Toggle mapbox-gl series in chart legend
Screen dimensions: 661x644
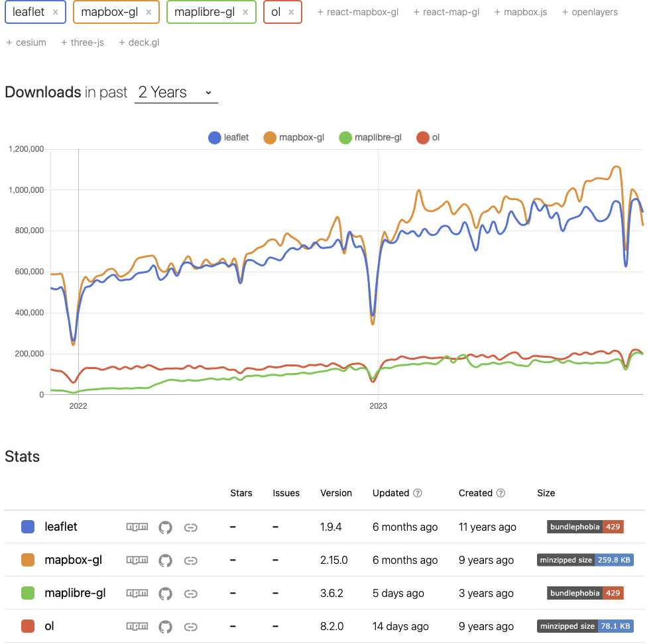[294, 138]
